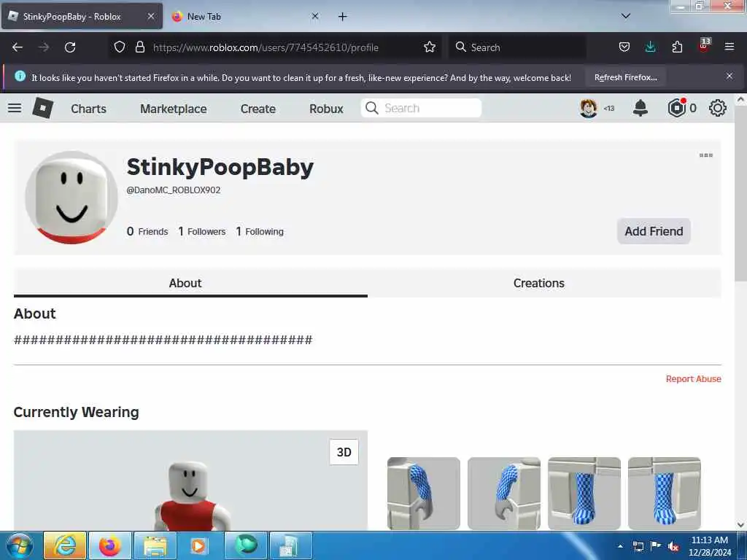Reload the page with the refresh icon
This screenshot has height=560, width=747.
point(70,47)
